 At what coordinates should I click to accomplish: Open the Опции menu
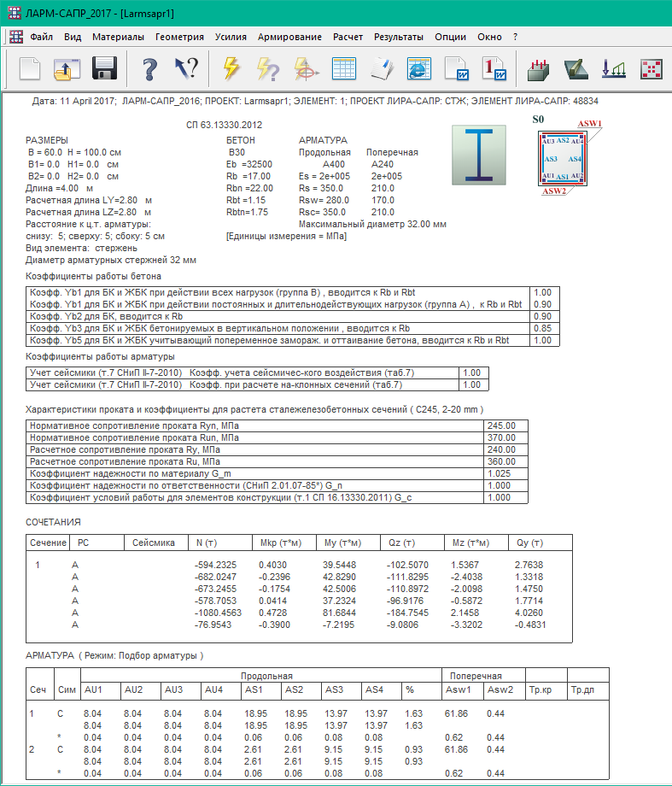coord(450,37)
